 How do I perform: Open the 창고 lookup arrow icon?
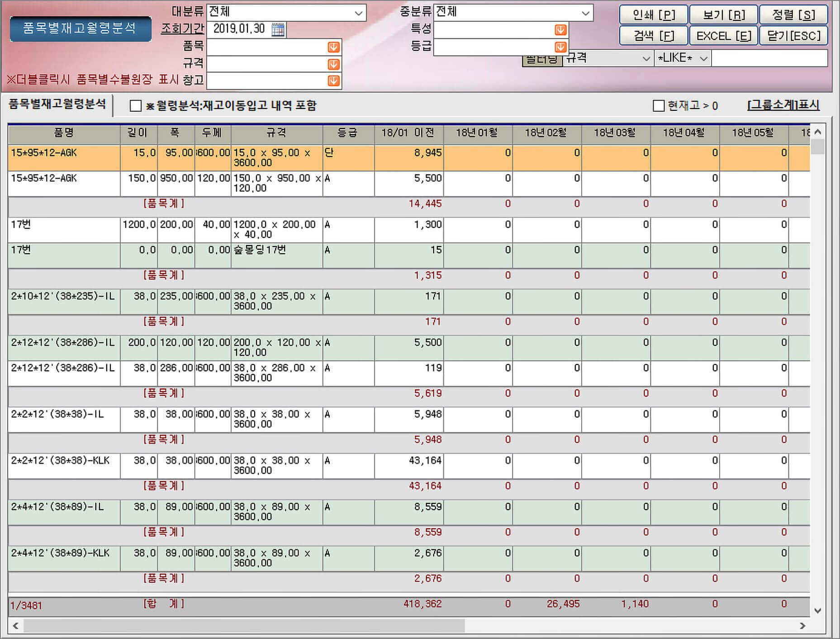coord(333,81)
